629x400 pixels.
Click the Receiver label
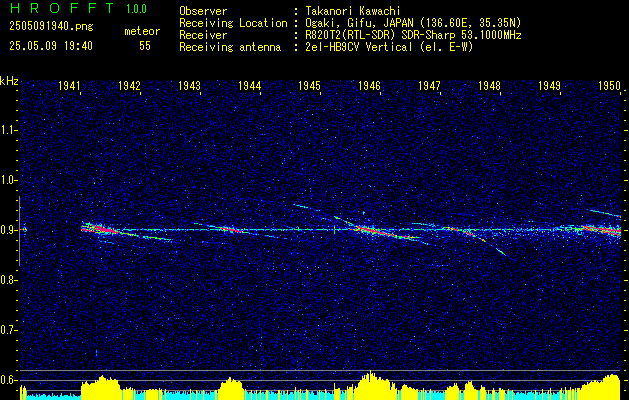[203, 35]
